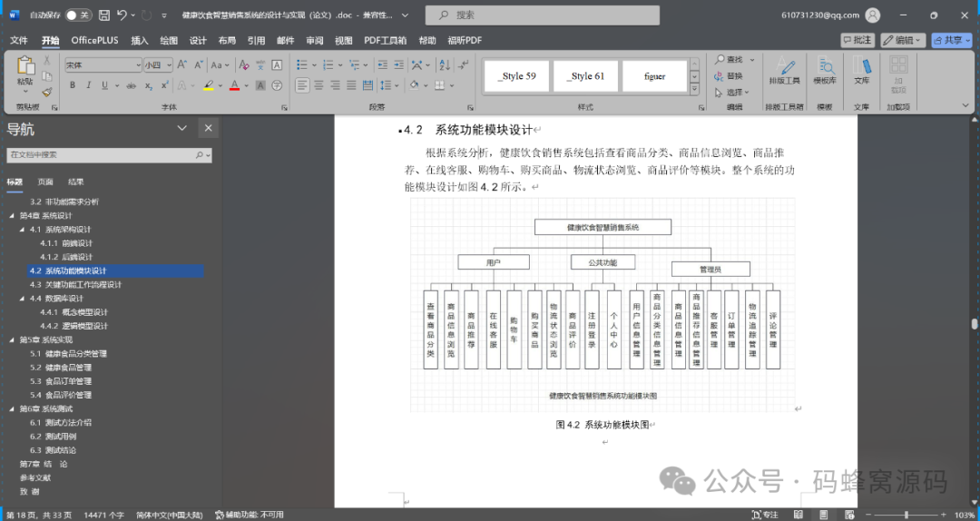Click the Focus mode (专注) icon
Image resolution: width=980 pixels, height=521 pixels.
tap(765, 515)
